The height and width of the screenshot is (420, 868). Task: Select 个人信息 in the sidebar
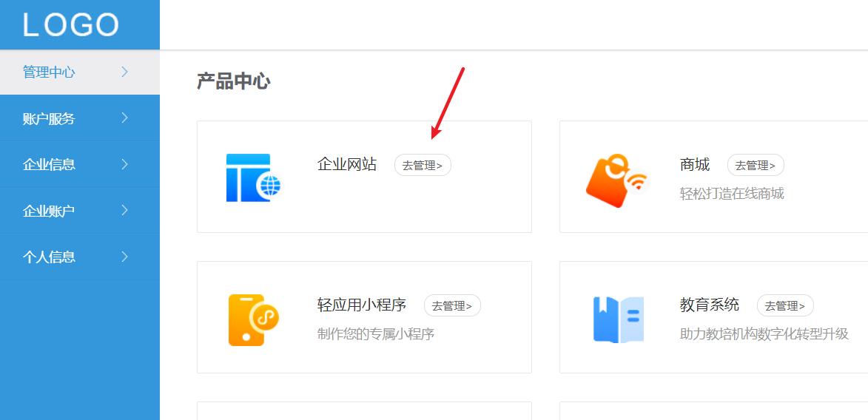pyautogui.click(x=80, y=257)
